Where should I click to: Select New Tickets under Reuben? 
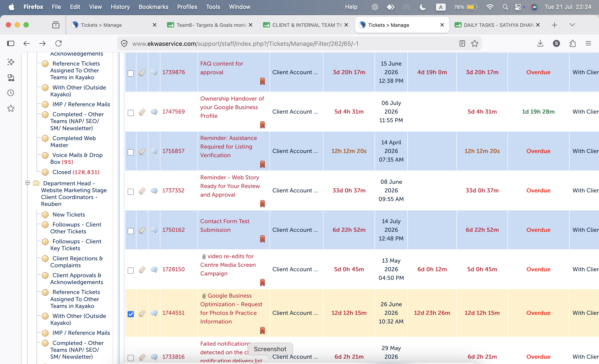click(69, 215)
